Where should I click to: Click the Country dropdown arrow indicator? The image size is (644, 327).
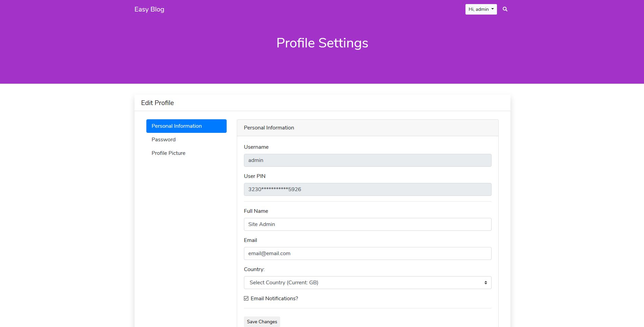pos(485,283)
